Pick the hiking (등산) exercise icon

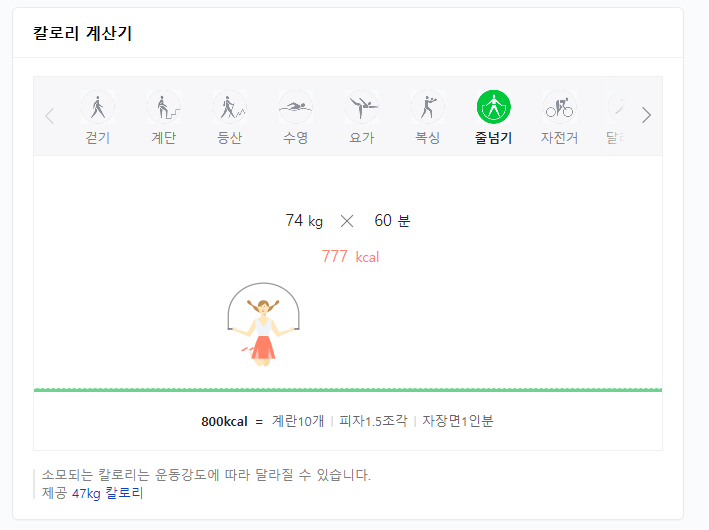coord(230,107)
